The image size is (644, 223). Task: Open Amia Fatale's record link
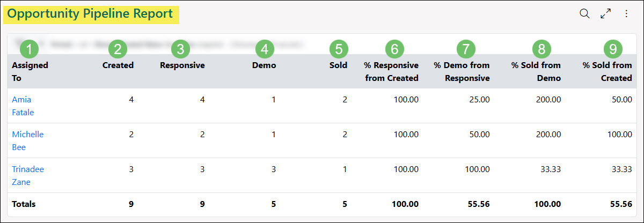[x=21, y=106]
